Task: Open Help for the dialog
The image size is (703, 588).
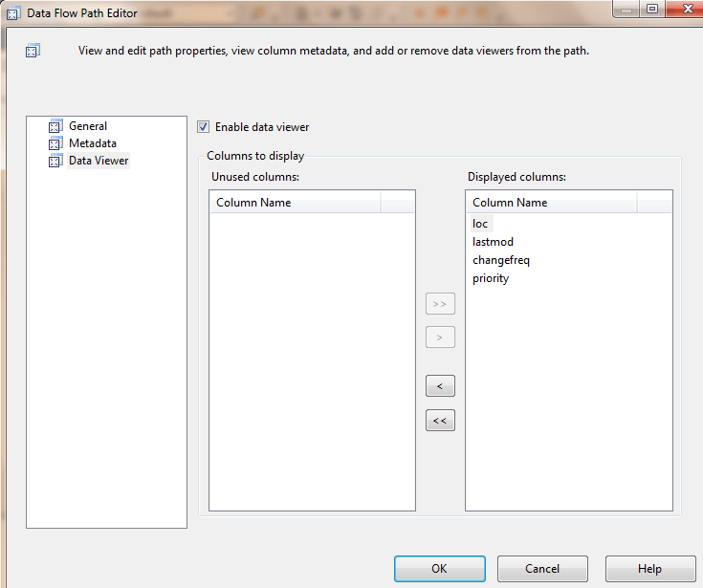Action: tap(649, 569)
